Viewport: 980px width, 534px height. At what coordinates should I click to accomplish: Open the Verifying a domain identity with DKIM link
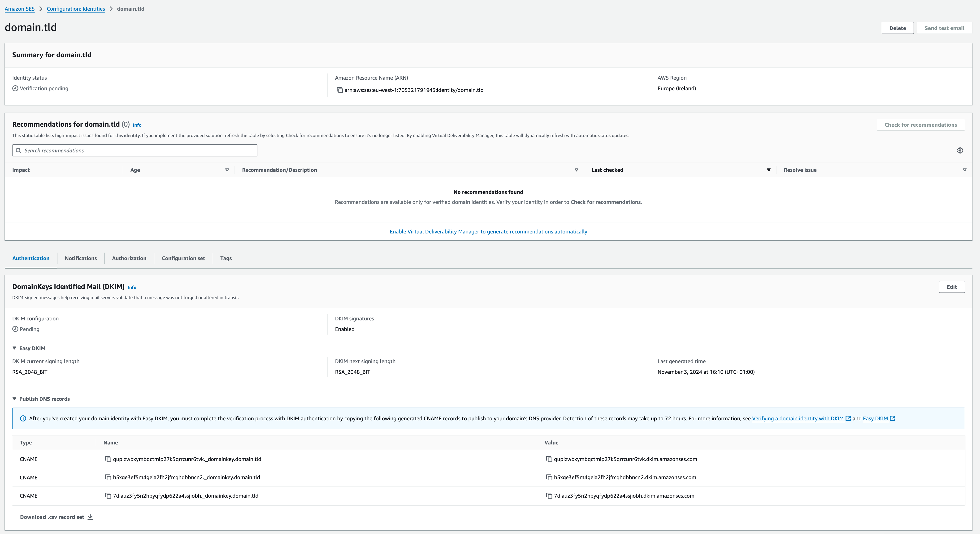pos(797,418)
